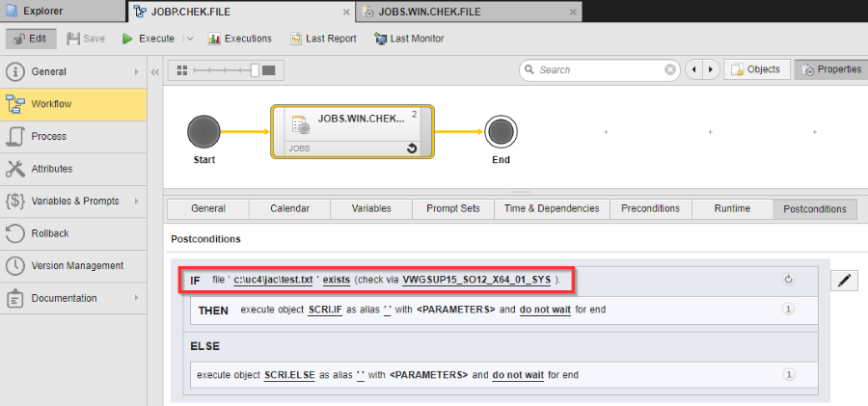Select the End node

pos(501,132)
